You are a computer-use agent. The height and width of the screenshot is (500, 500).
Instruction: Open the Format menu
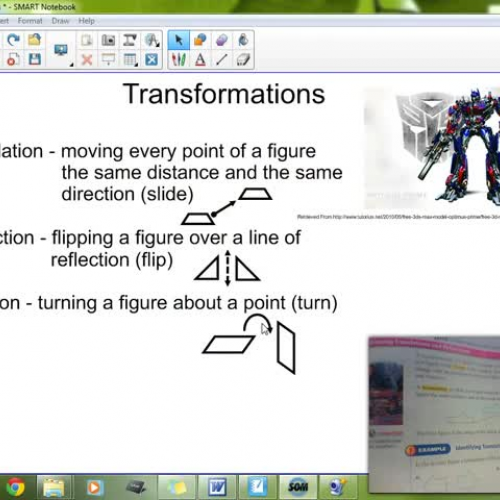point(30,21)
